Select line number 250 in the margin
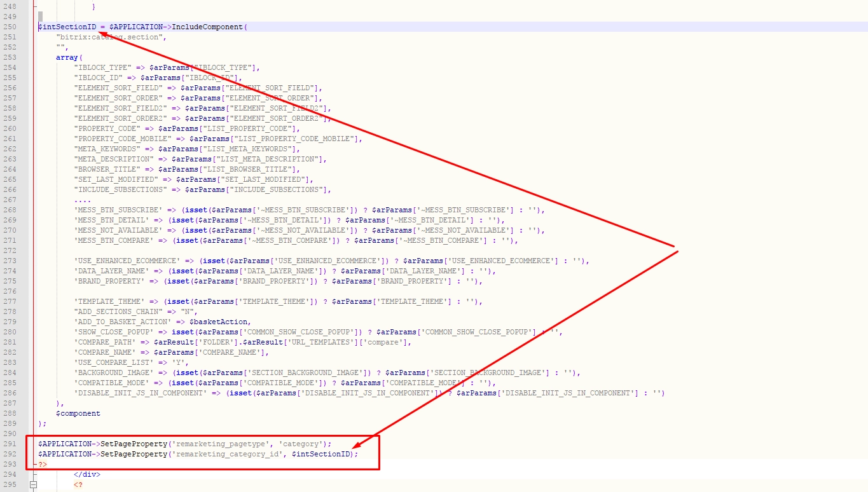The image size is (868, 492). tap(9, 27)
